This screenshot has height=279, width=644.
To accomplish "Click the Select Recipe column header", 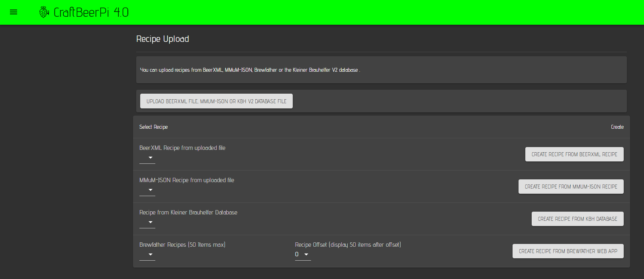I will pyautogui.click(x=153, y=127).
